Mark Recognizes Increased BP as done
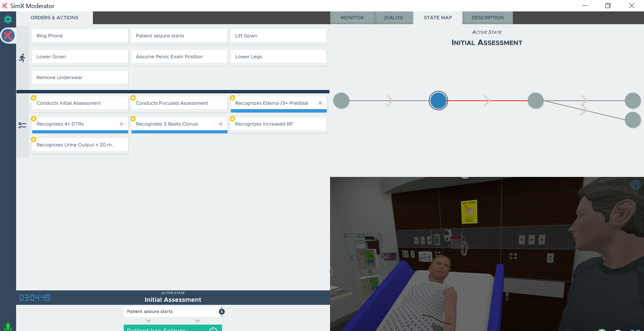Screen dimensions: 644x331 coord(278,124)
